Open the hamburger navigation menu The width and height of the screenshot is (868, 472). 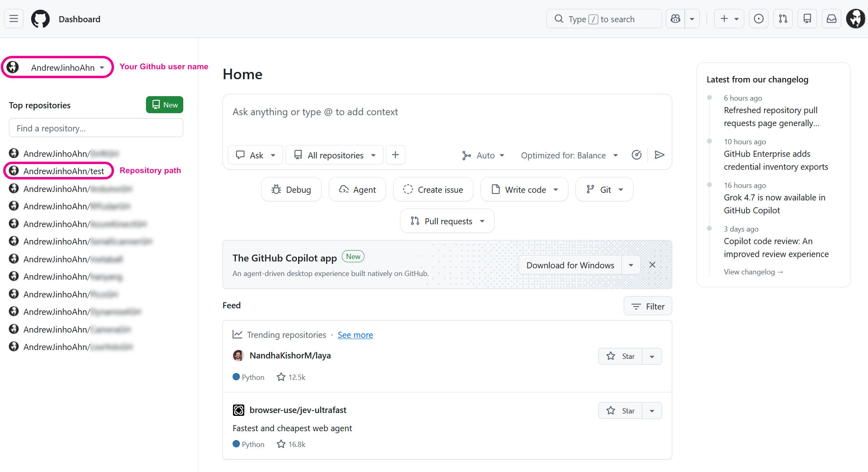14,19
